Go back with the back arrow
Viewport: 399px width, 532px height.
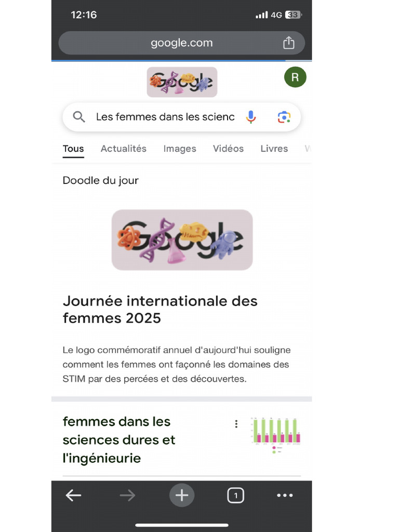[73, 495]
